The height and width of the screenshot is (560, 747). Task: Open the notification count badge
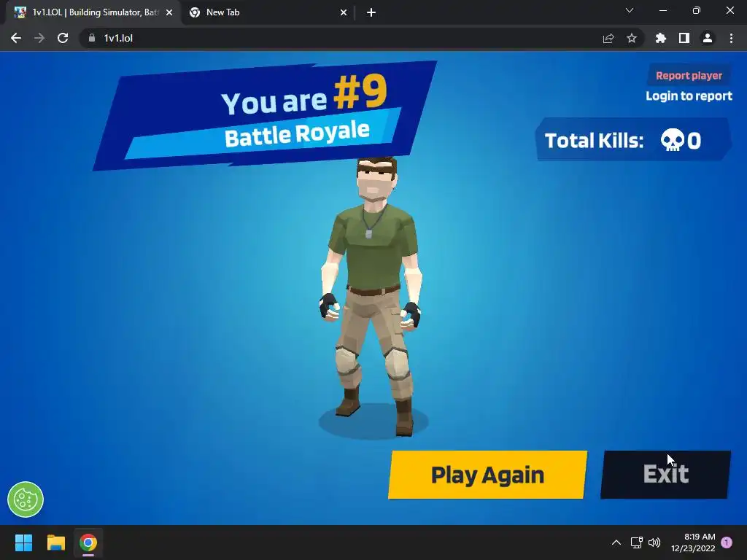click(727, 542)
